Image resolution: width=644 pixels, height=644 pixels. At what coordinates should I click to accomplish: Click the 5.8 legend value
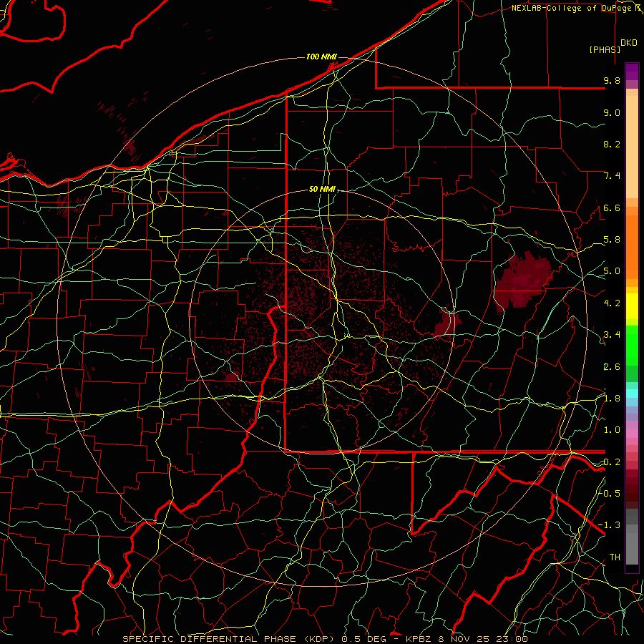coord(612,240)
